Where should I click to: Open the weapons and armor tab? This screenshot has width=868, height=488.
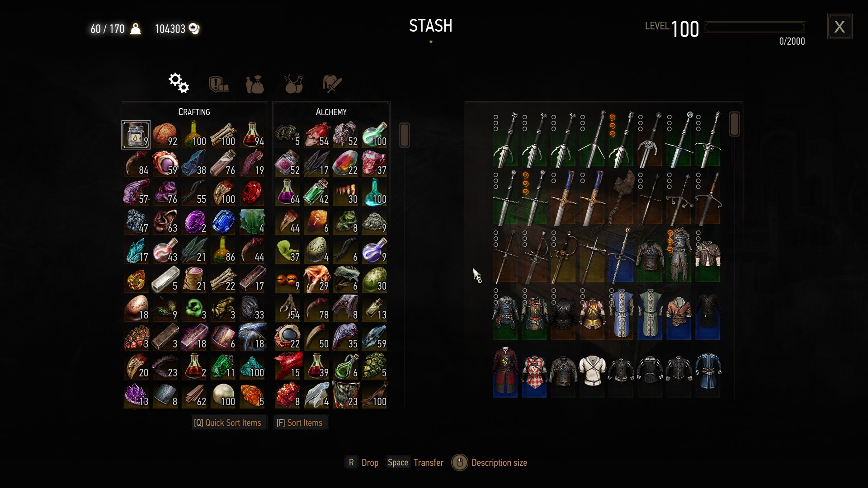[332, 84]
